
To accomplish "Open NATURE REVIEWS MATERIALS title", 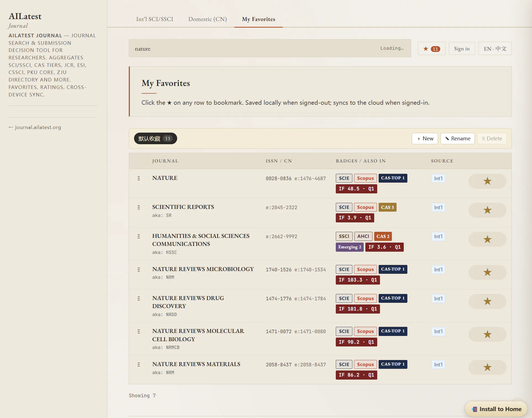I will [196, 364].
